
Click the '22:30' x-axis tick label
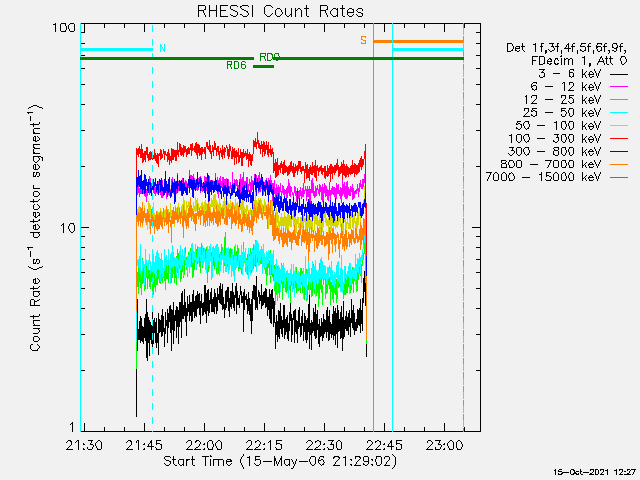click(x=324, y=445)
